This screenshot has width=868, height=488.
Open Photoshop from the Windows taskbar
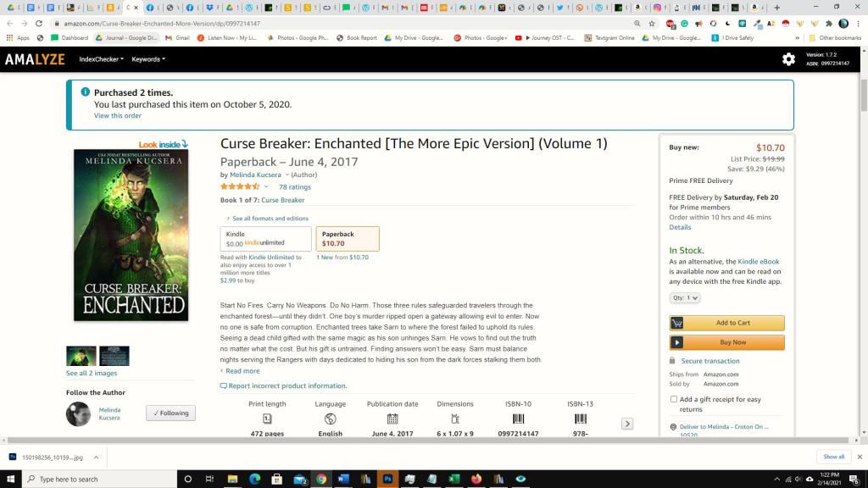click(387, 479)
